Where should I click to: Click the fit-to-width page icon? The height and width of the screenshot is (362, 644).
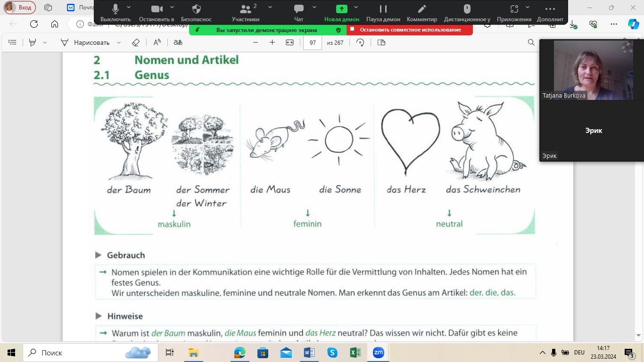289,42
